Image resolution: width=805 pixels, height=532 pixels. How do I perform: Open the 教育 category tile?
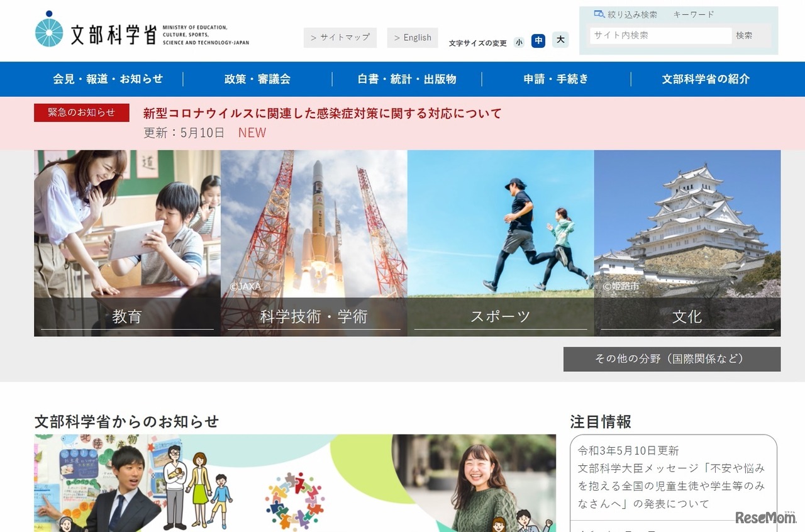(126, 318)
